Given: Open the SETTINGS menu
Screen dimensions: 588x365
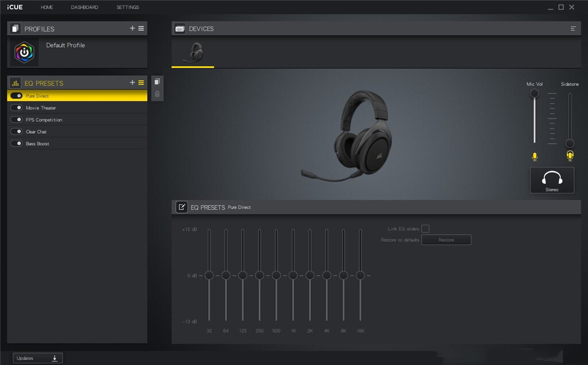Looking at the screenshot, I should [127, 7].
